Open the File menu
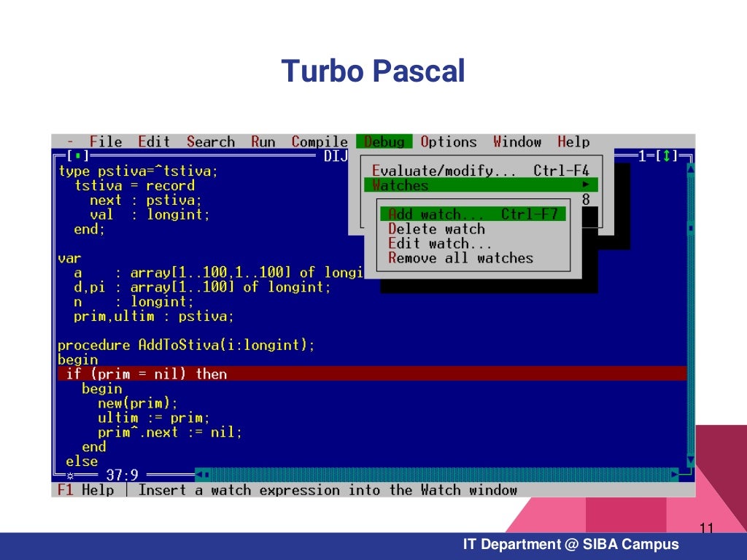Screen dimensions: 747x560 coord(106,142)
